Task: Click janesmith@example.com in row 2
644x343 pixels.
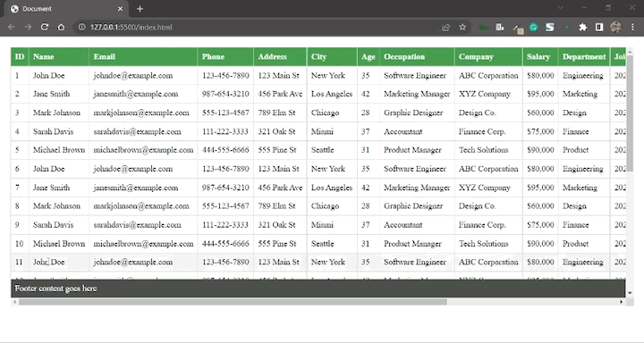Action: click(136, 94)
